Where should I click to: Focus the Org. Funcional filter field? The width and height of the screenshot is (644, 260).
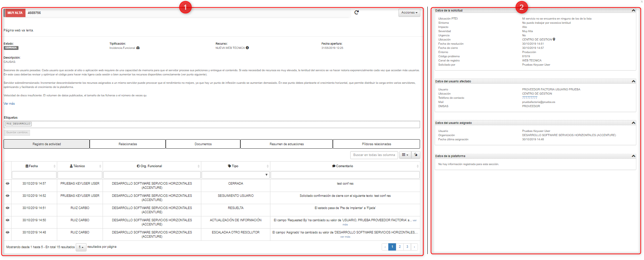click(152, 175)
